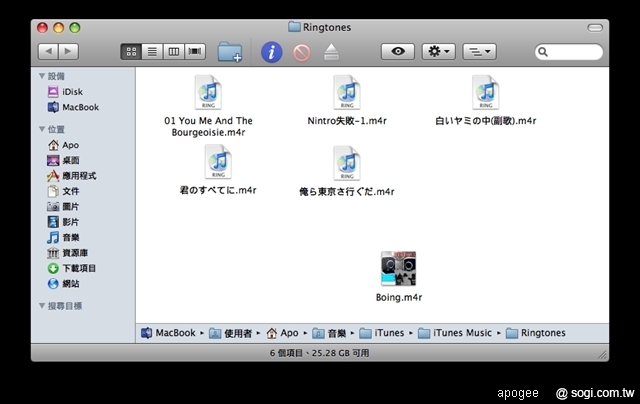Minimize window with the yellow button
The height and width of the screenshot is (404, 640).
point(59,28)
